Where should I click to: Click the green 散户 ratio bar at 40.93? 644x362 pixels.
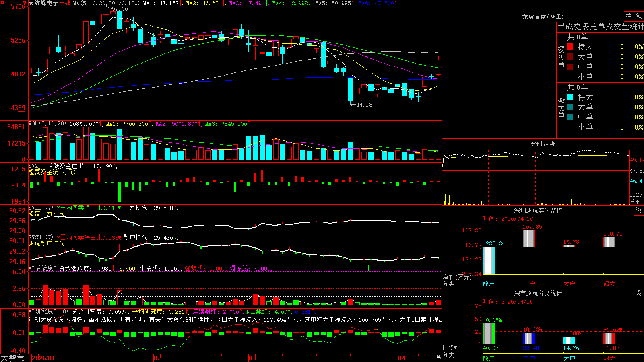coord(489,333)
